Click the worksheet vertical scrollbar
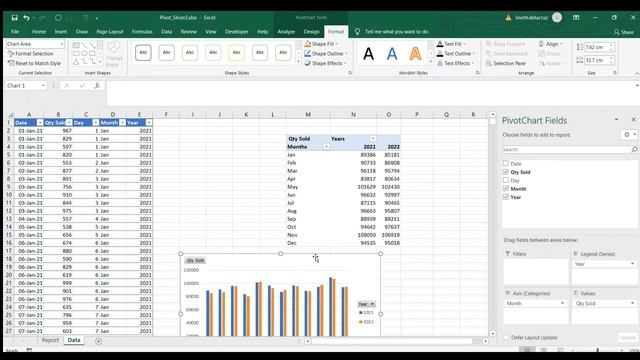The width and height of the screenshot is (640, 360). [x=493, y=224]
